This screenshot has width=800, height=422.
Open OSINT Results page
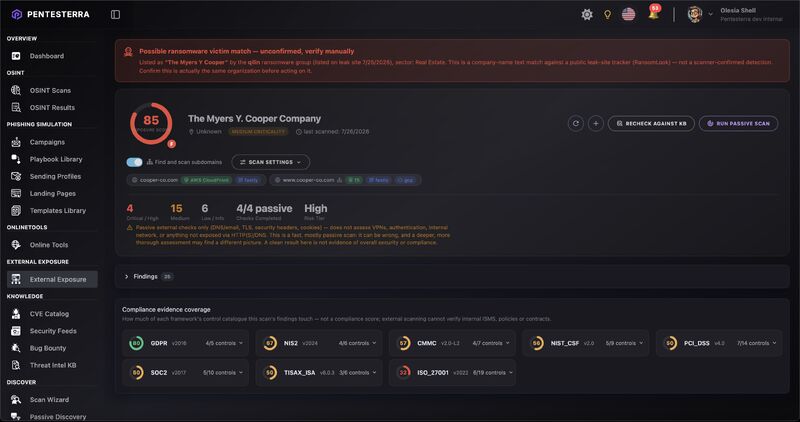(51, 108)
